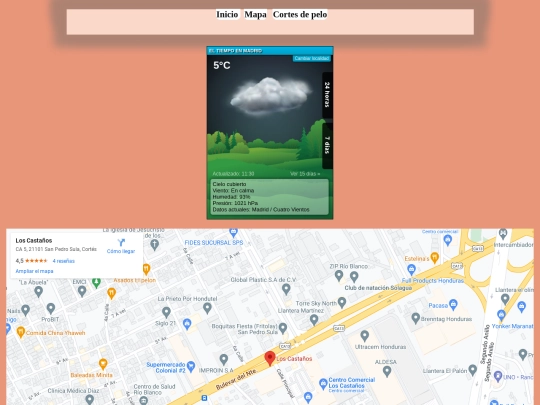Click the 5°C temperature reading

tap(222, 65)
